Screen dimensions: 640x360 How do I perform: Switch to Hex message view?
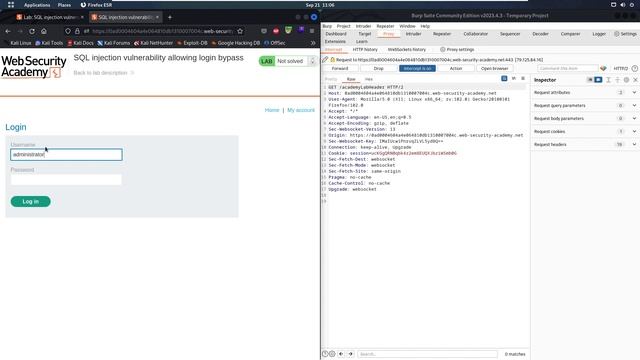coord(369,79)
